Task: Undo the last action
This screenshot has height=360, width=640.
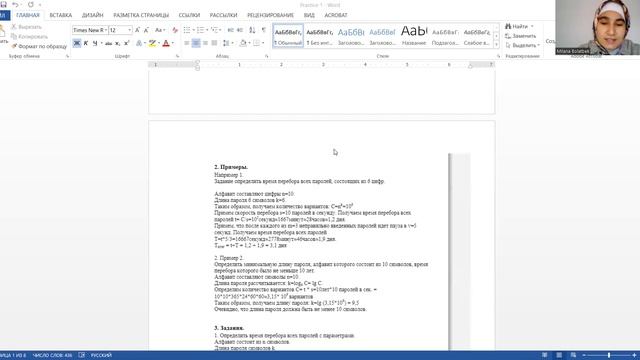Action: tap(15, 4)
